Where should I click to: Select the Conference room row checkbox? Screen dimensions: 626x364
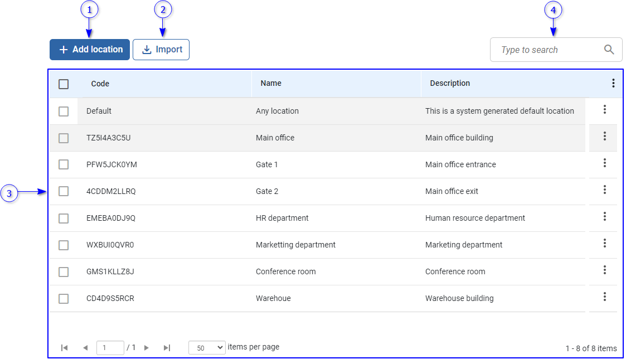(64, 271)
